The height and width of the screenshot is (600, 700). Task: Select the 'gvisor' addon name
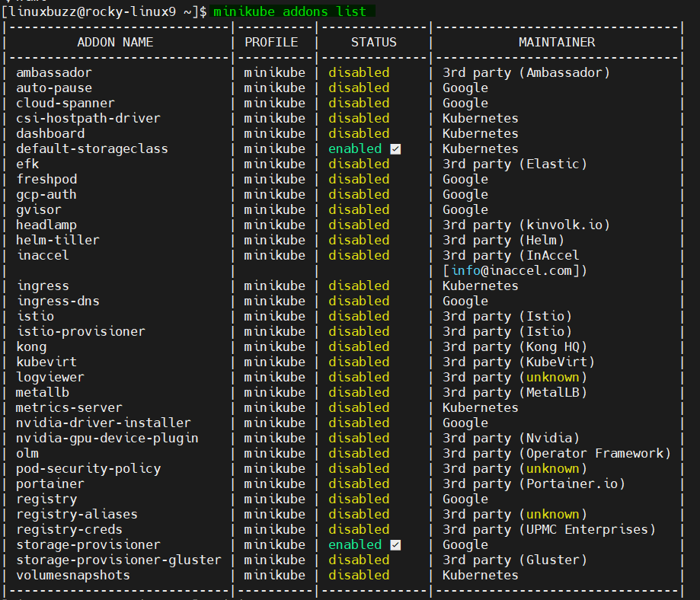click(39, 210)
